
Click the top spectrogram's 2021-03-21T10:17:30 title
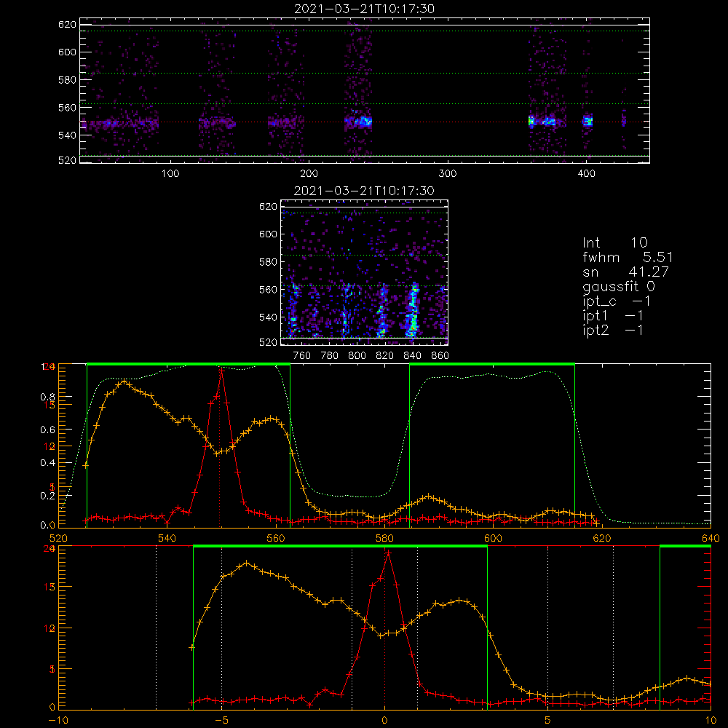coord(365,9)
